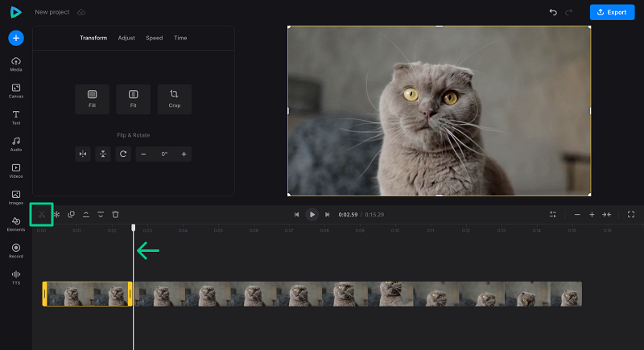The height and width of the screenshot is (350, 644).
Task: Select the second longer cat clip
Action: coord(357,294)
